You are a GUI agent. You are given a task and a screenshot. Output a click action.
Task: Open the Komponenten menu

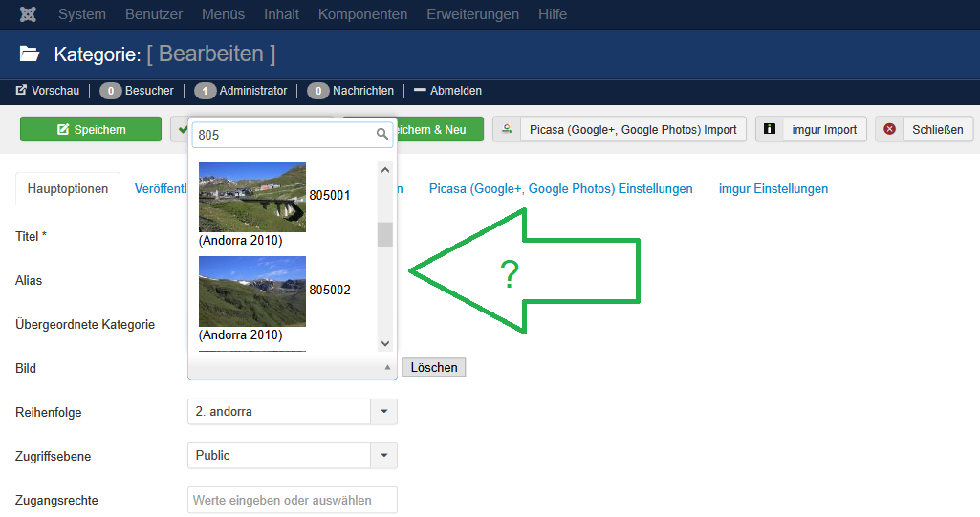coord(362,14)
